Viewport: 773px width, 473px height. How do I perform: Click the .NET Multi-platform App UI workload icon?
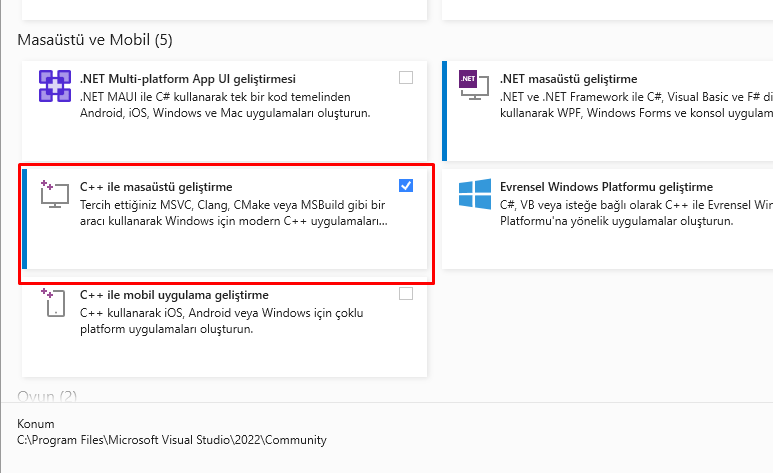tap(55, 86)
